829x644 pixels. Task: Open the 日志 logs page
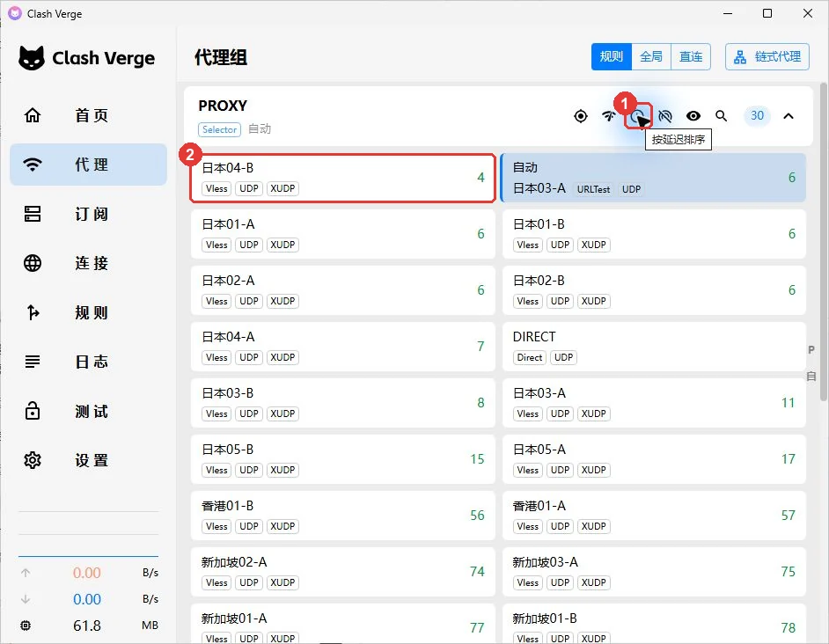[88, 362]
